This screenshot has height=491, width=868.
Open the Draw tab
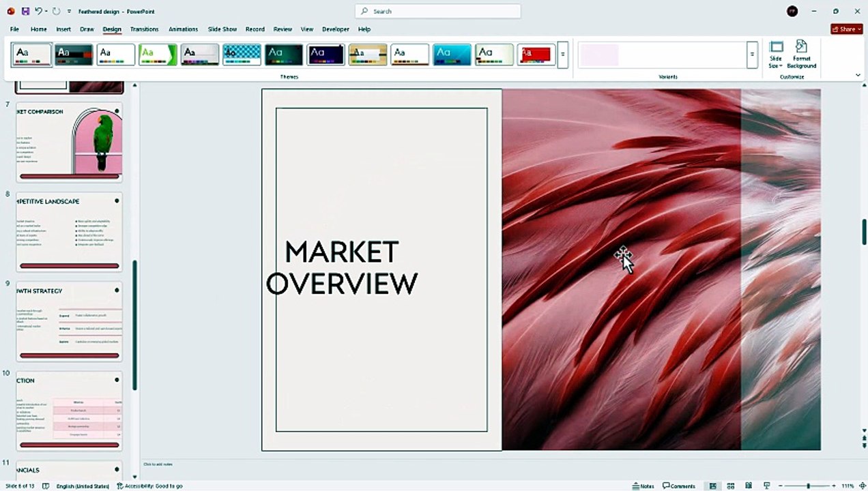pyautogui.click(x=87, y=29)
